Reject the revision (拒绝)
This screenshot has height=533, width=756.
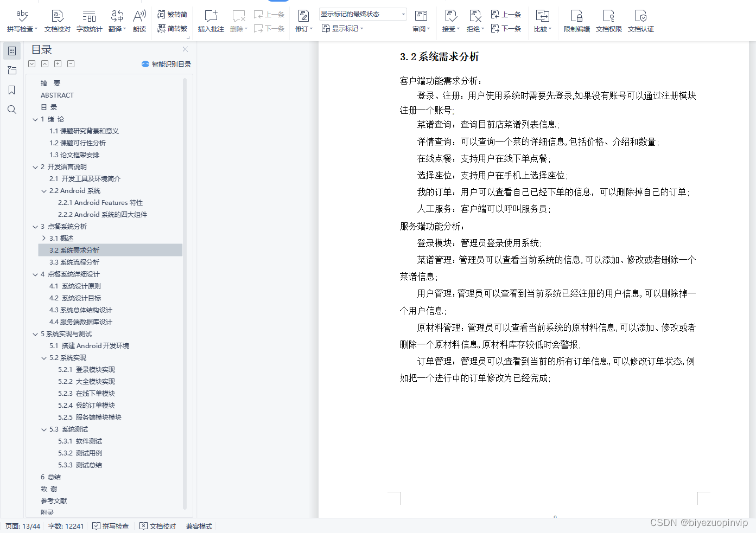tap(475, 21)
